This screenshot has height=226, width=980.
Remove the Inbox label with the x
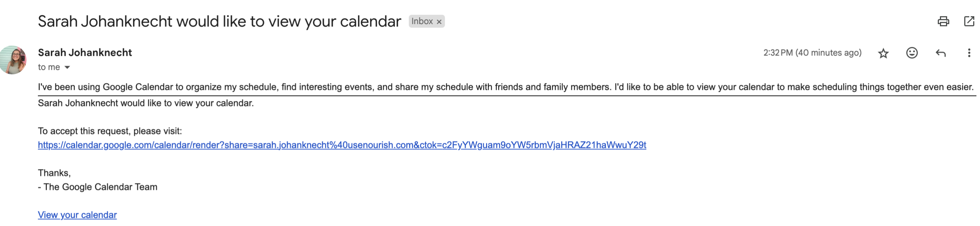439,22
